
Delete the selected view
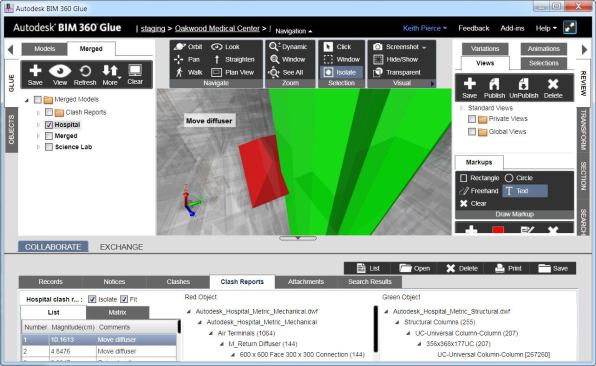click(x=553, y=88)
